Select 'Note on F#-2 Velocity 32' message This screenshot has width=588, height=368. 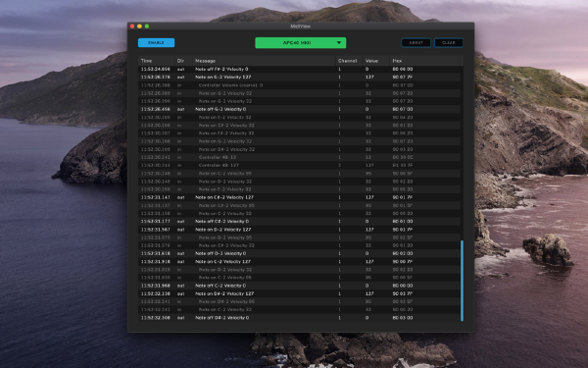pyautogui.click(x=226, y=133)
